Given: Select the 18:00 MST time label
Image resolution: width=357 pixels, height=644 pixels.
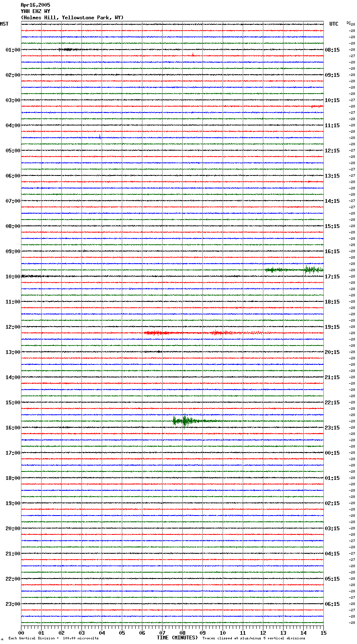Looking at the screenshot, I should [x=13, y=478].
